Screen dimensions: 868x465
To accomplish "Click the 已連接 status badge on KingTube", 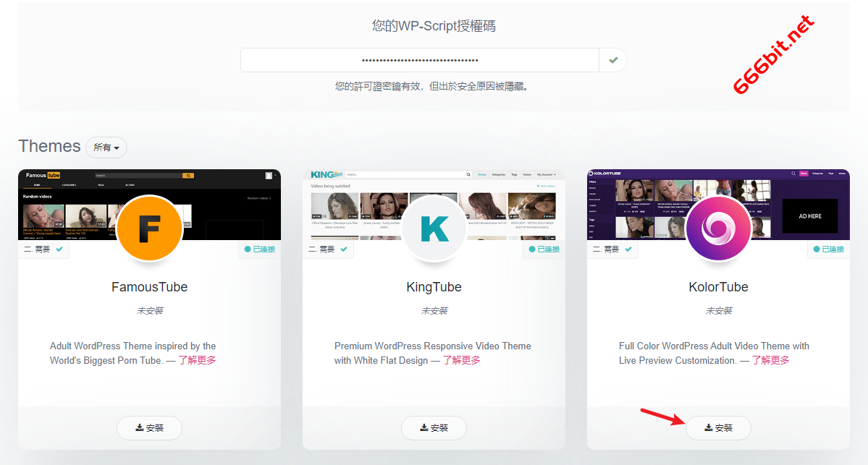I will click(544, 249).
